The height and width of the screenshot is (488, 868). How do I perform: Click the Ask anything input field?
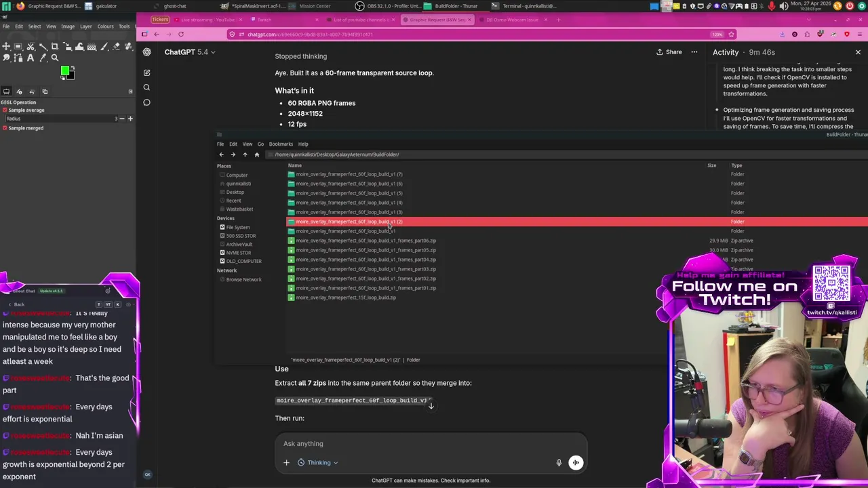431,443
